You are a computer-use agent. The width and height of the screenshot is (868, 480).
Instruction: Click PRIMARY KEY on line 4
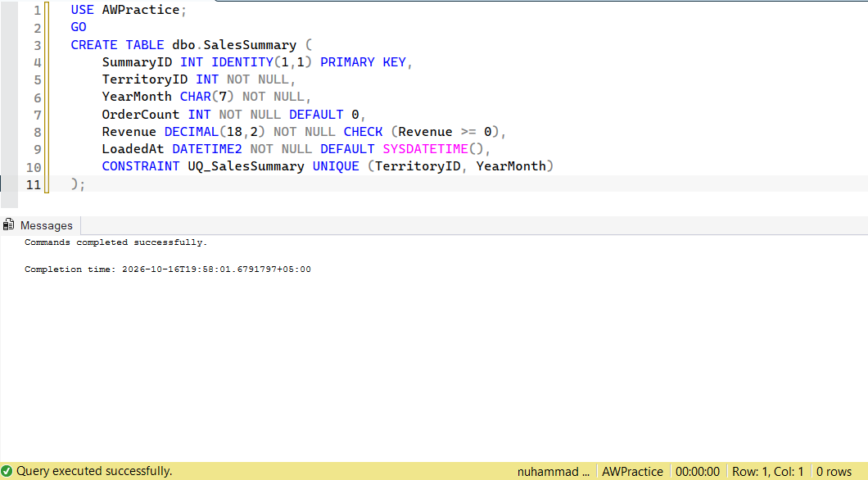(x=363, y=62)
